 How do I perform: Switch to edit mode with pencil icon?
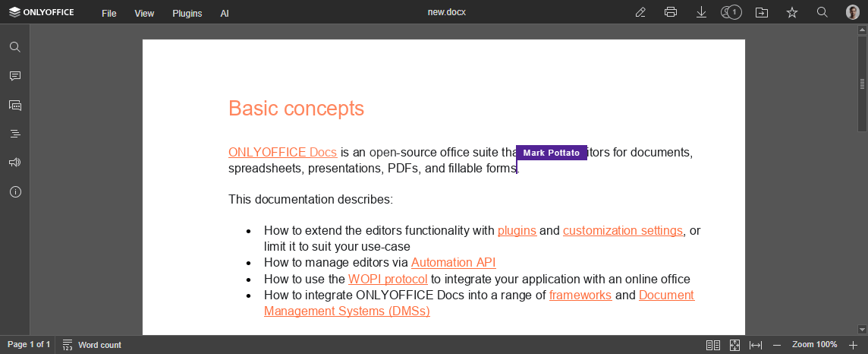click(640, 12)
